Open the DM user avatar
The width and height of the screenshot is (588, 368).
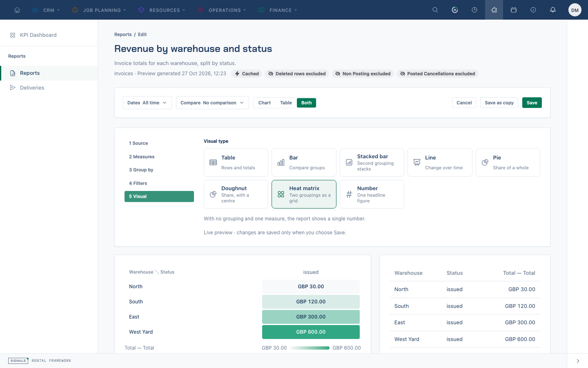point(575,10)
